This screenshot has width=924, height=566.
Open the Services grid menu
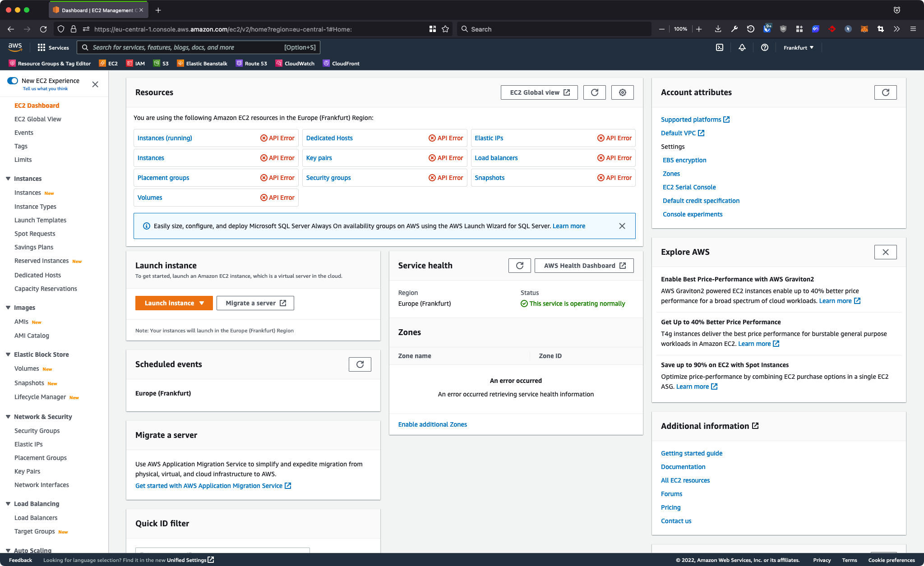(x=53, y=47)
